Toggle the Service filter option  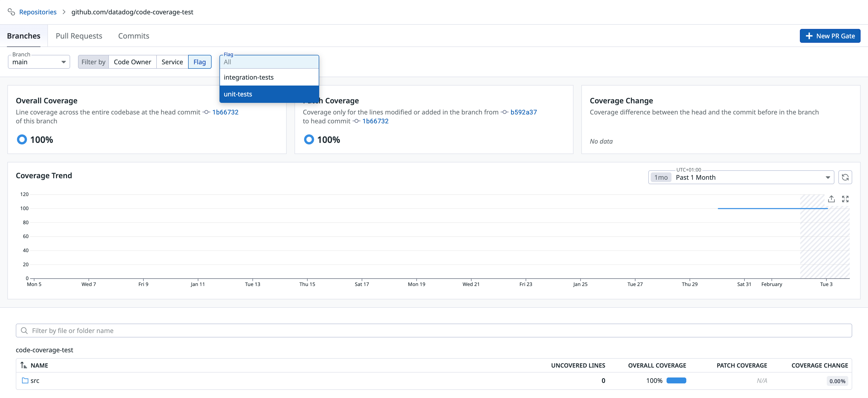[172, 62]
